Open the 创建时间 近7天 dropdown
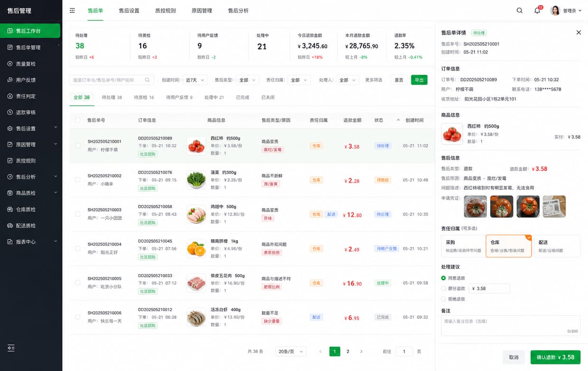The width and height of the screenshot is (588, 371). [x=195, y=80]
